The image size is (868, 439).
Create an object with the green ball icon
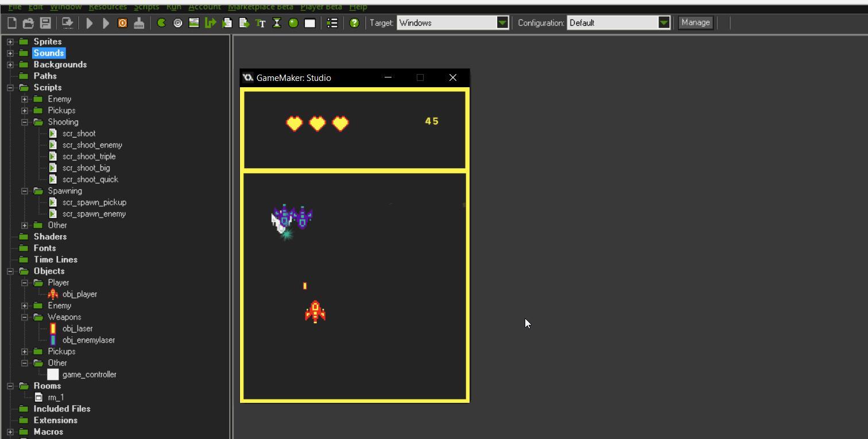(293, 23)
